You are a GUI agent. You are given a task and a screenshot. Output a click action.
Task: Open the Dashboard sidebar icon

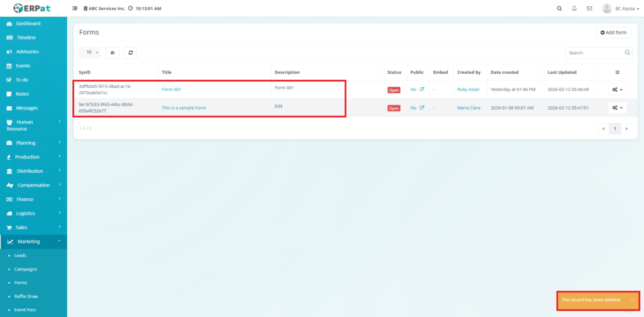click(9, 23)
